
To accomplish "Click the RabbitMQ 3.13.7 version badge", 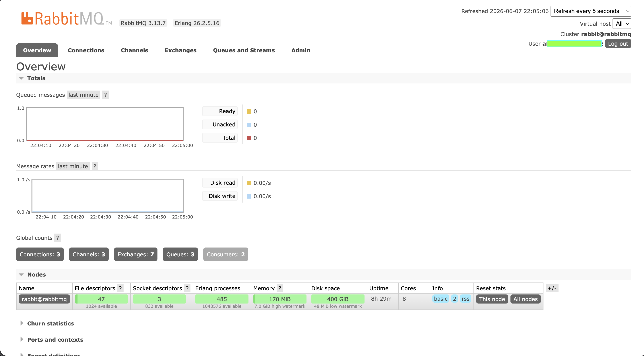I will coord(143,23).
